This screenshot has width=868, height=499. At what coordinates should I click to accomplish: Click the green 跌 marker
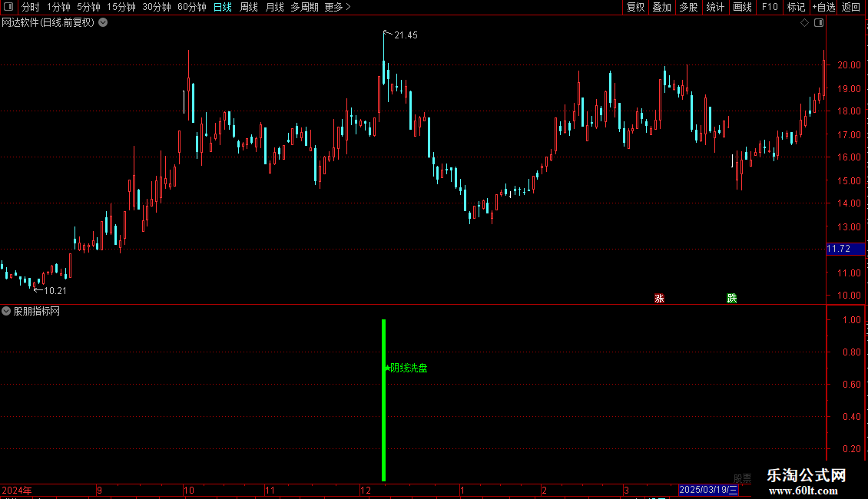click(732, 298)
